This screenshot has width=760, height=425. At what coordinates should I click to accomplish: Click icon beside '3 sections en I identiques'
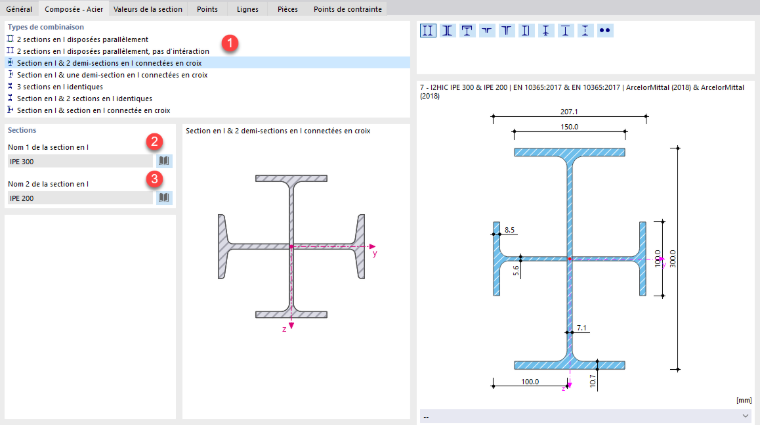[x=10, y=86]
